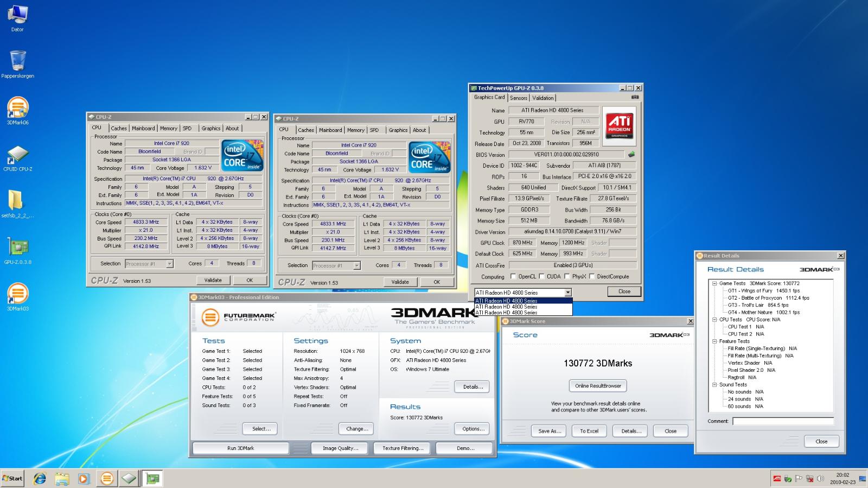The width and height of the screenshot is (868, 488).
Task: Enable the OpenCL checkbox in GPU-Z
Action: click(513, 276)
